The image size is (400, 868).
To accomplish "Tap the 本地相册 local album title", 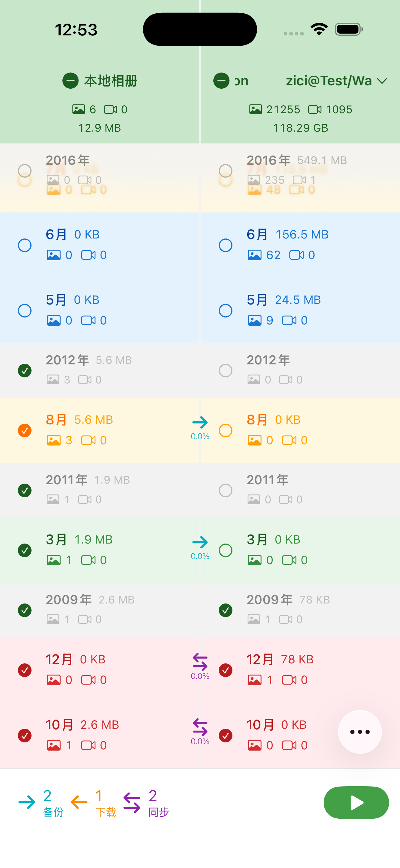I will [x=111, y=81].
